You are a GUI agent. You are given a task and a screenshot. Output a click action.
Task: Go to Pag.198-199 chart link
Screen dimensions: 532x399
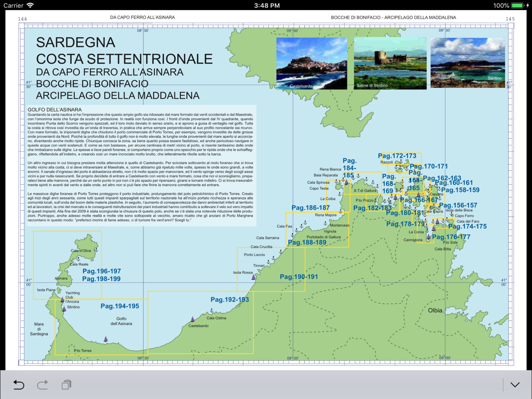102,279
